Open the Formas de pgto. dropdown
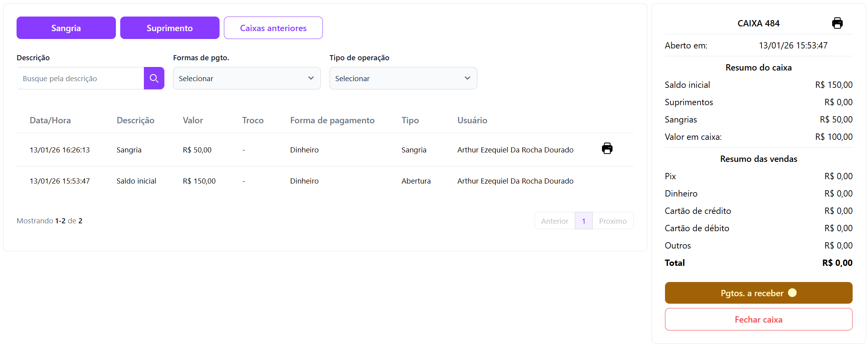 [246, 78]
